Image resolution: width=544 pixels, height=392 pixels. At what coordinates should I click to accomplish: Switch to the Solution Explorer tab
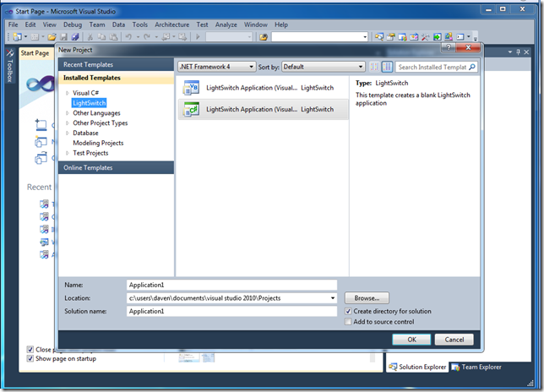tap(417, 367)
